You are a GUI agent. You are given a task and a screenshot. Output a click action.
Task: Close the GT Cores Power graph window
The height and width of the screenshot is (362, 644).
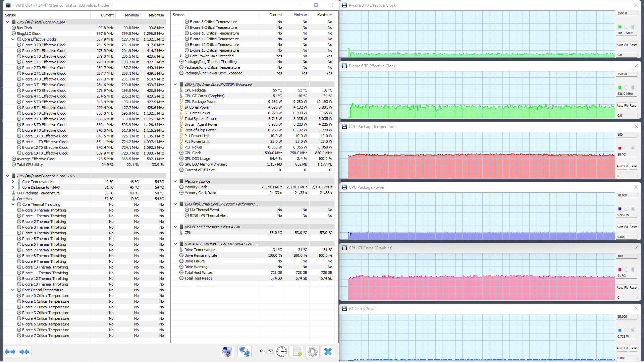[x=636, y=308]
